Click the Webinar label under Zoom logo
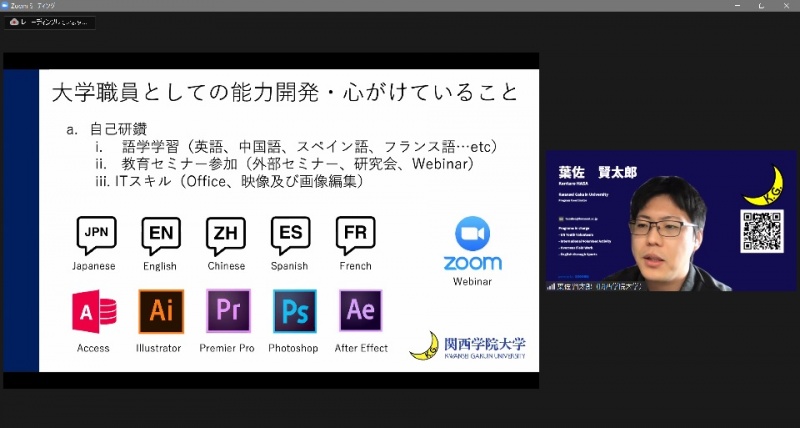Image resolution: width=800 pixels, height=428 pixels. click(x=472, y=281)
